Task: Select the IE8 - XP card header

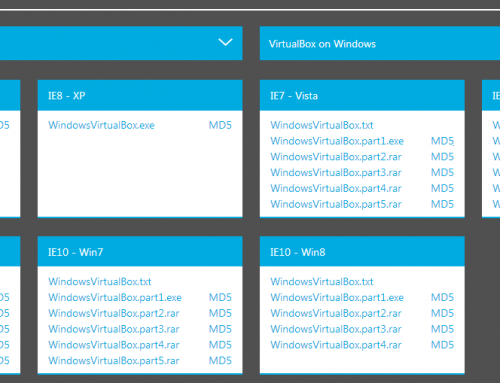Action: [x=140, y=95]
